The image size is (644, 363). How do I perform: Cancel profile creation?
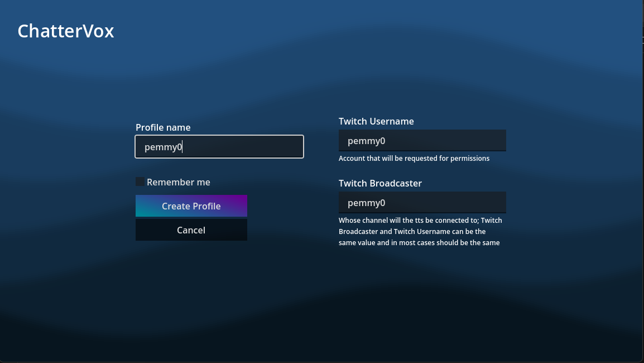(191, 230)
